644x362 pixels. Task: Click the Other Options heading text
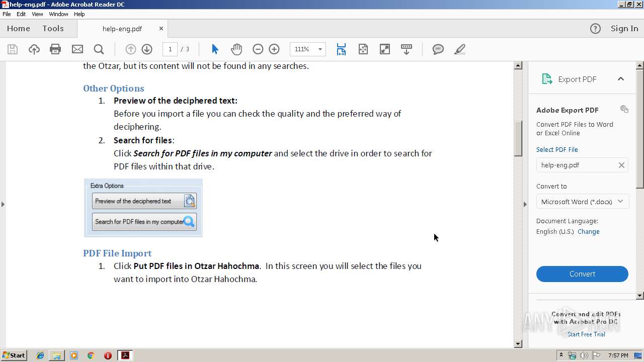[x=114, y=88]
